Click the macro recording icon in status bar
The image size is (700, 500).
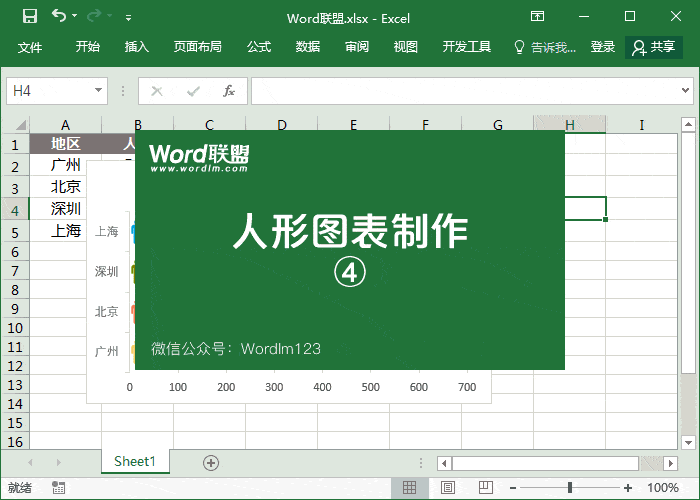58,488
